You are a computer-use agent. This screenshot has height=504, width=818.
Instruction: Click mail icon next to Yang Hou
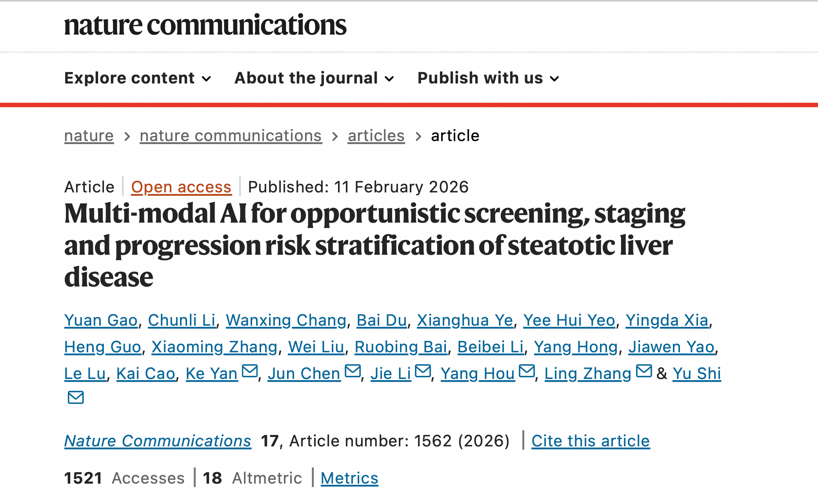click(527, 371)
